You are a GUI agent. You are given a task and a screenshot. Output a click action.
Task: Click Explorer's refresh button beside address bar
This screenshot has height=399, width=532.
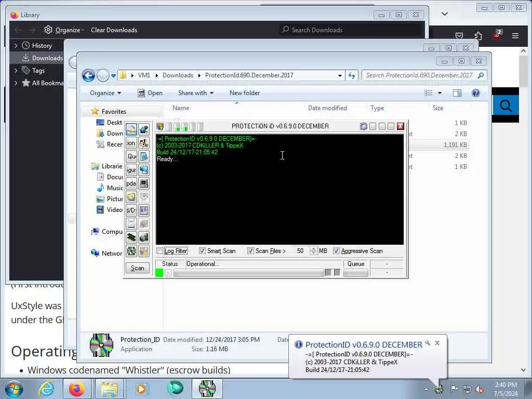coord(352,76)
